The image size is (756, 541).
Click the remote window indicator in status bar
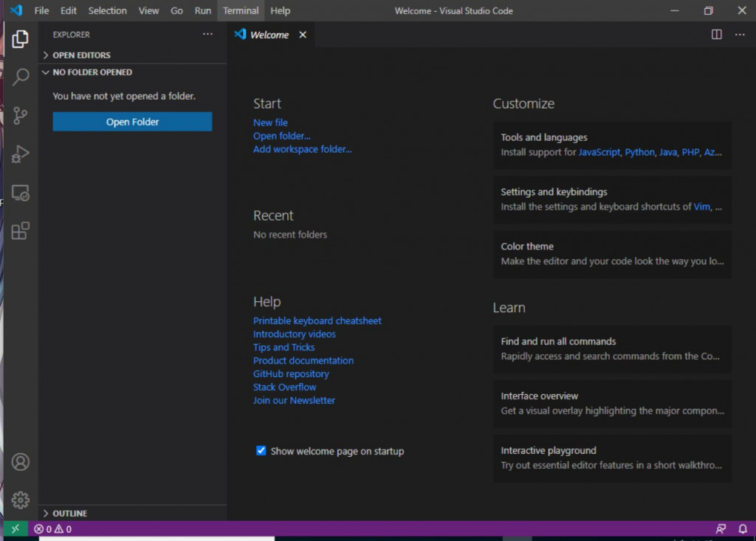[x=16, y=528]
